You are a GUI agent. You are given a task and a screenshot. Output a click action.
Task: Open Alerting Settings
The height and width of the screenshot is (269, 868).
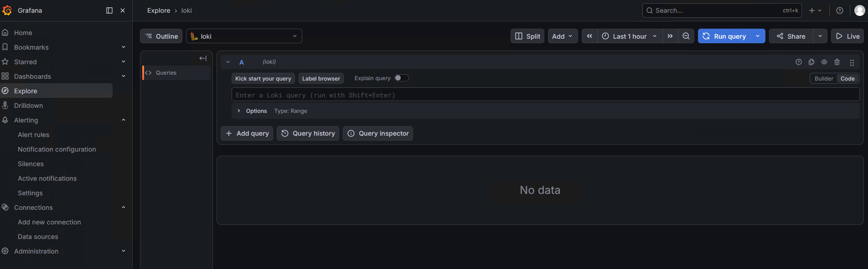tap(30, 193)
